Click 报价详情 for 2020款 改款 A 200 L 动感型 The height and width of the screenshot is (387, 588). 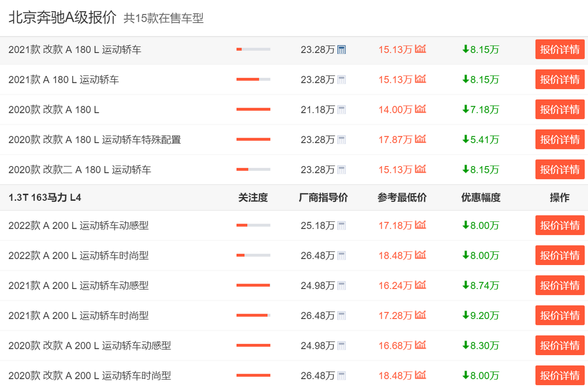(560, 345)
